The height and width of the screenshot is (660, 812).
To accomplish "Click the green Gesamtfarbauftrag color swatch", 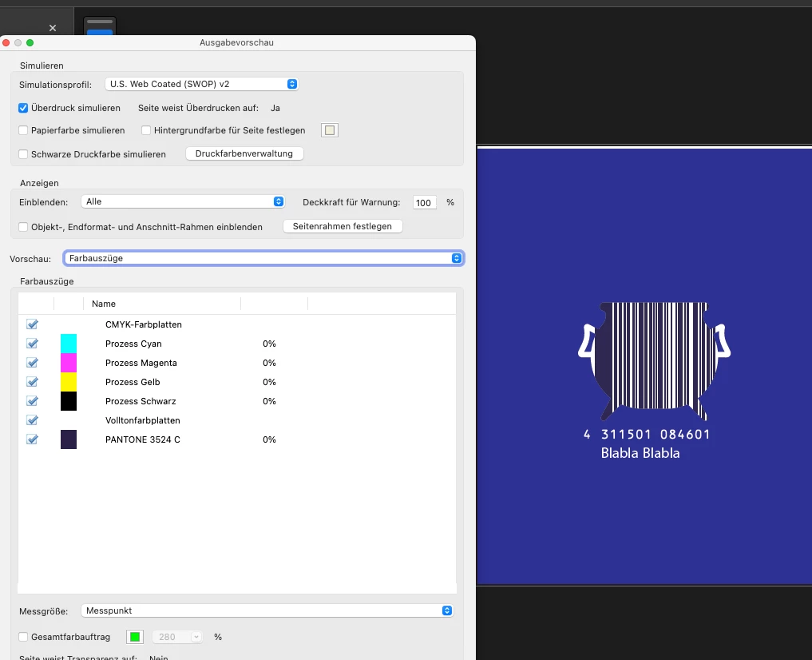I will click(135, 637).
